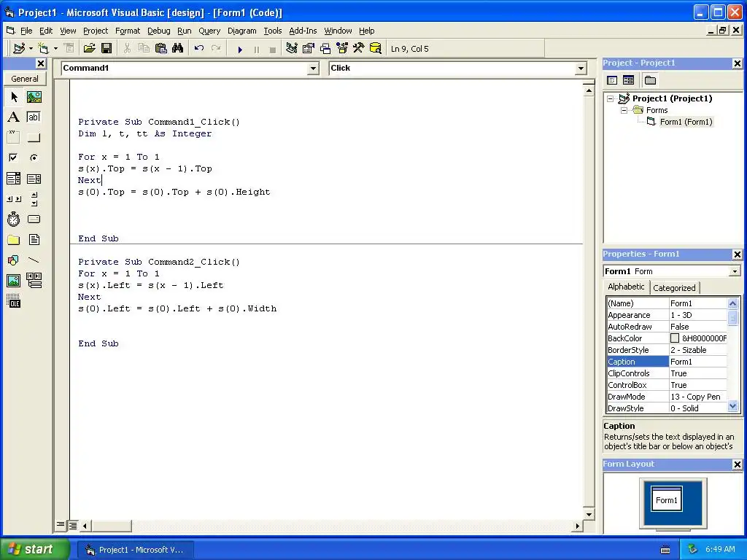Screen dimensions: 747x560
Task: Click the Paste toolbar icon
Action: pos(161,49)
